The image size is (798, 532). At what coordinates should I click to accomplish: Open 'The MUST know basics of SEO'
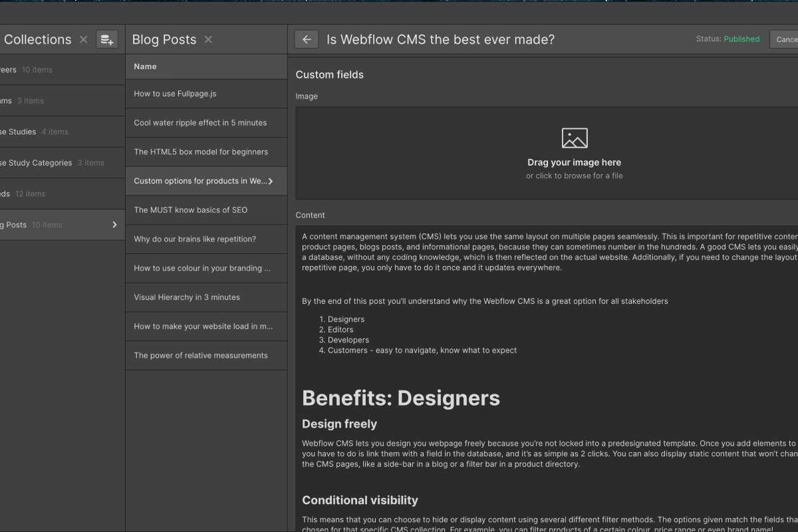pos(206,210)
